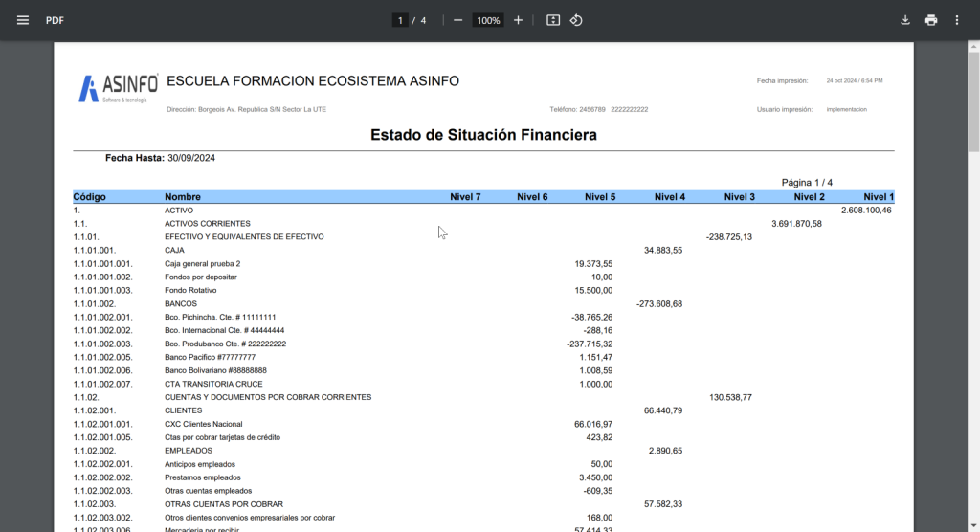Click 'Fondo Rotativo' account name

coord(190,291)
